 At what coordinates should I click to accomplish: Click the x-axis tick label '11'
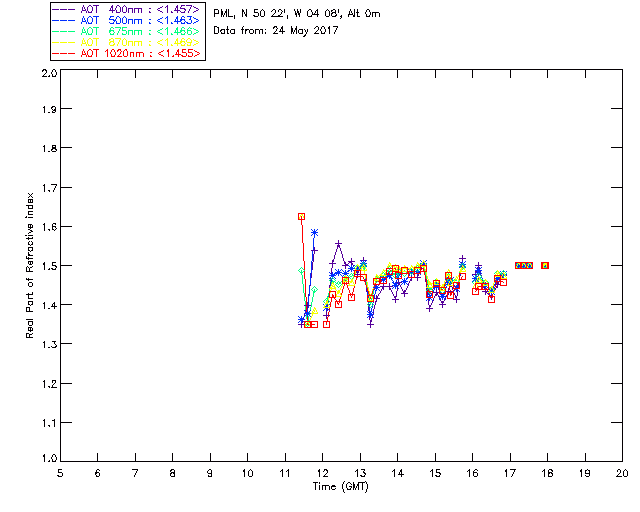285,473
